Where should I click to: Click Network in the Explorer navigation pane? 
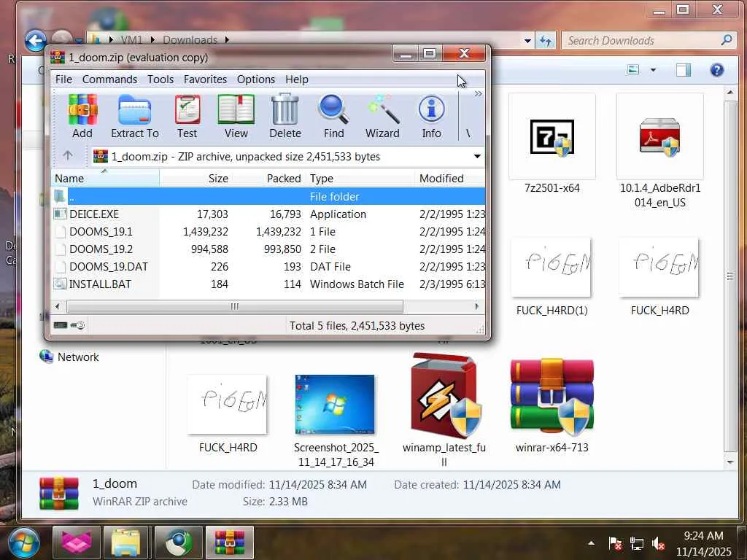click(69, 357)
